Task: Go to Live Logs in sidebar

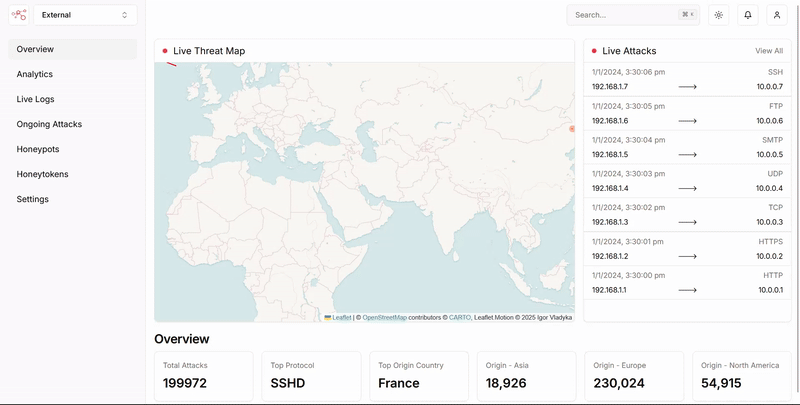Action: (x=36, y=99)
